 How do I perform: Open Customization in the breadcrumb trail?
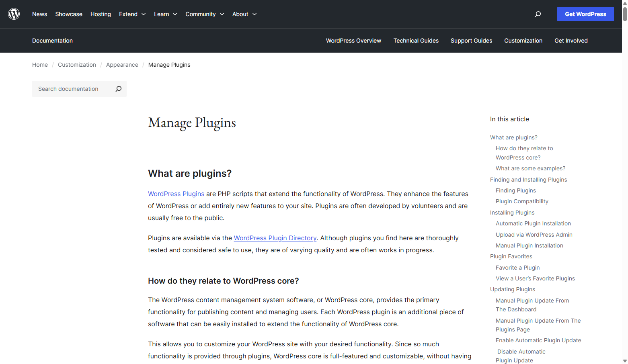[77, 65]
